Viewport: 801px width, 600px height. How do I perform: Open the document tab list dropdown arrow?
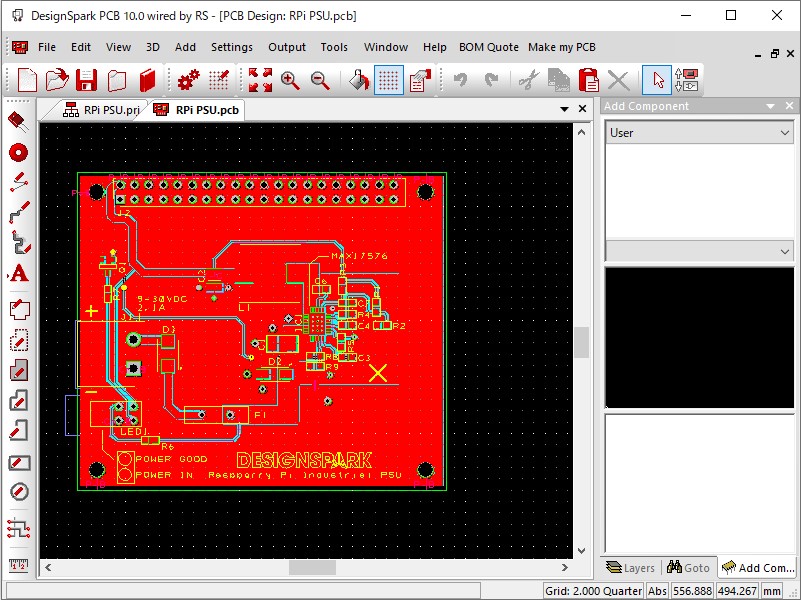(x=566, y=107)
